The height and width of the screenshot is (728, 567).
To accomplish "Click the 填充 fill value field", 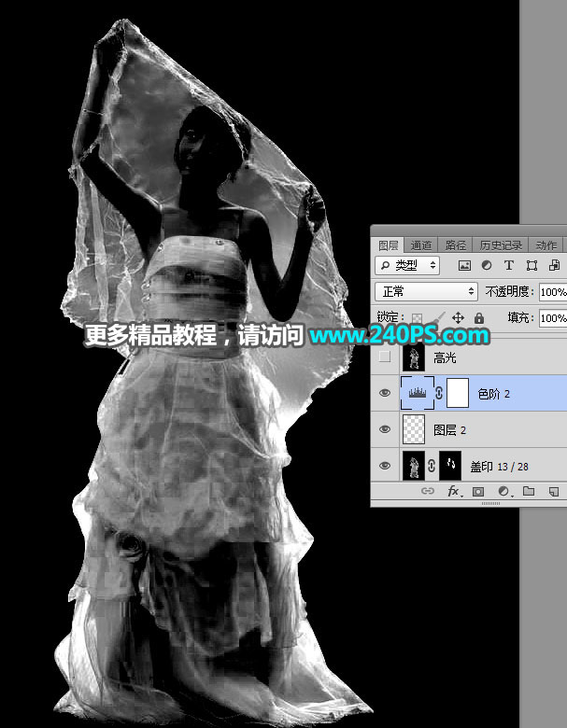I will 553,318.
